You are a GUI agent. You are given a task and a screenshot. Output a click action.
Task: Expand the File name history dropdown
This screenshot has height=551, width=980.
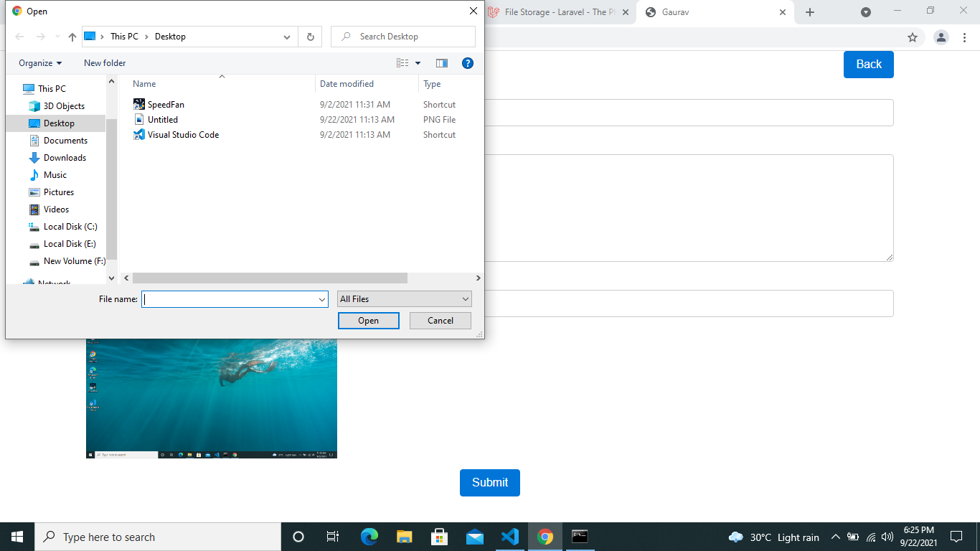322,299
